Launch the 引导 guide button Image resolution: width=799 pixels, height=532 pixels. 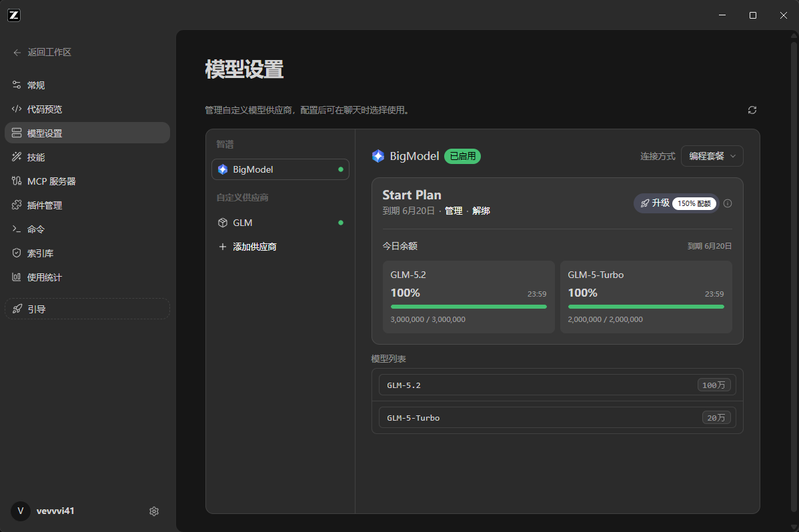click(87, 309)
